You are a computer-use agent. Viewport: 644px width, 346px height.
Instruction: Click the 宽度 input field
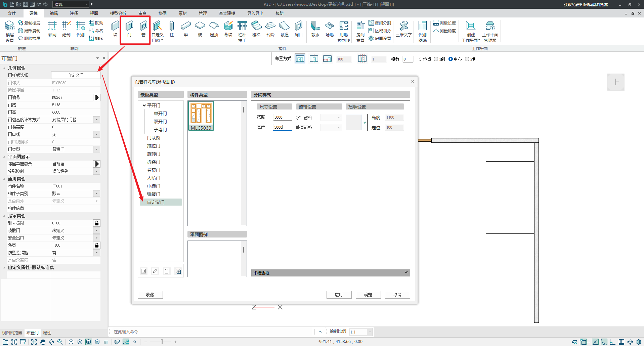pyautogui.click(x=282, y=117)
